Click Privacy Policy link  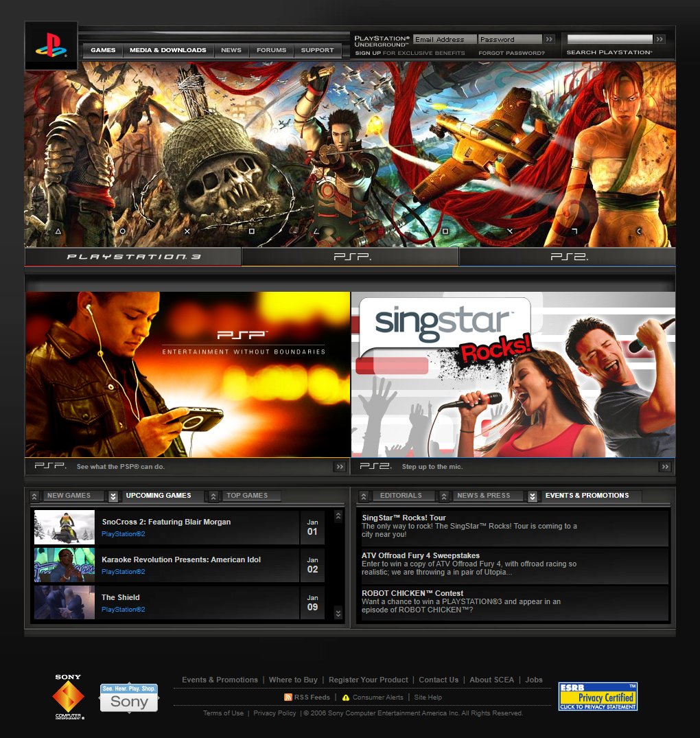[275, 713]
